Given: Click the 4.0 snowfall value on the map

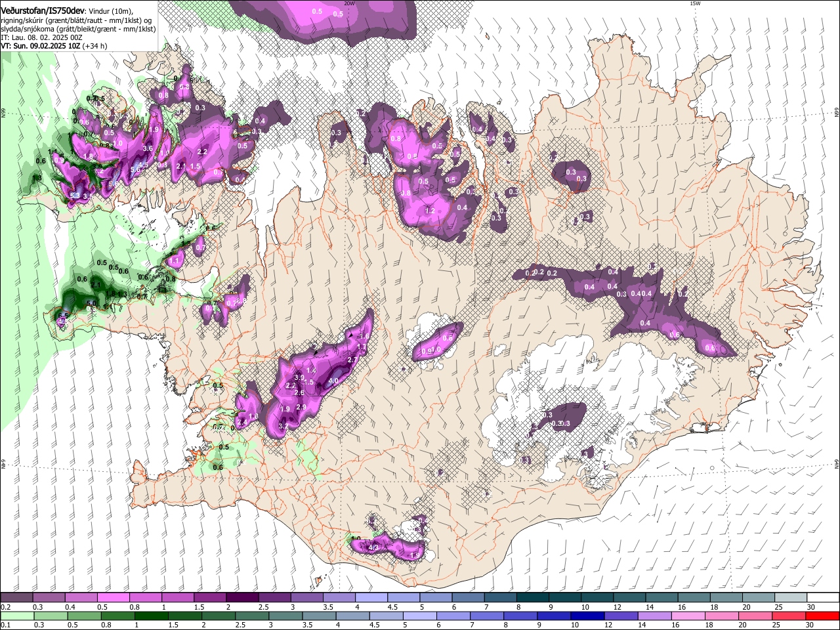Looking at the screenshot, I should [x=333, y=381].
